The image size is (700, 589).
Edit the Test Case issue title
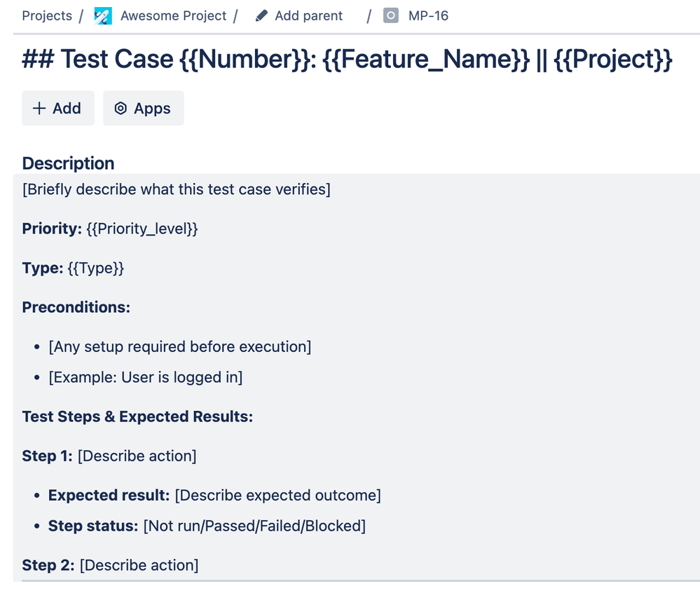[347, 59]
